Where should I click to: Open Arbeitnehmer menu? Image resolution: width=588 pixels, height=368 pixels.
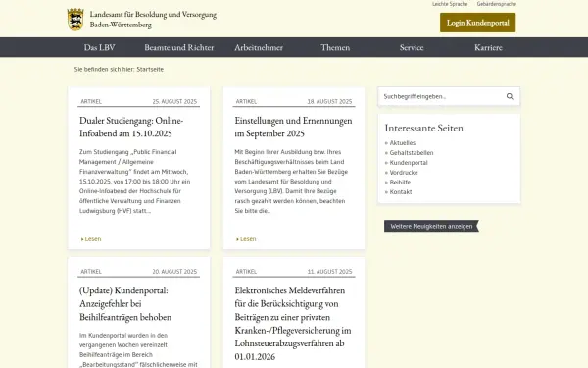(x=259, y=47)
